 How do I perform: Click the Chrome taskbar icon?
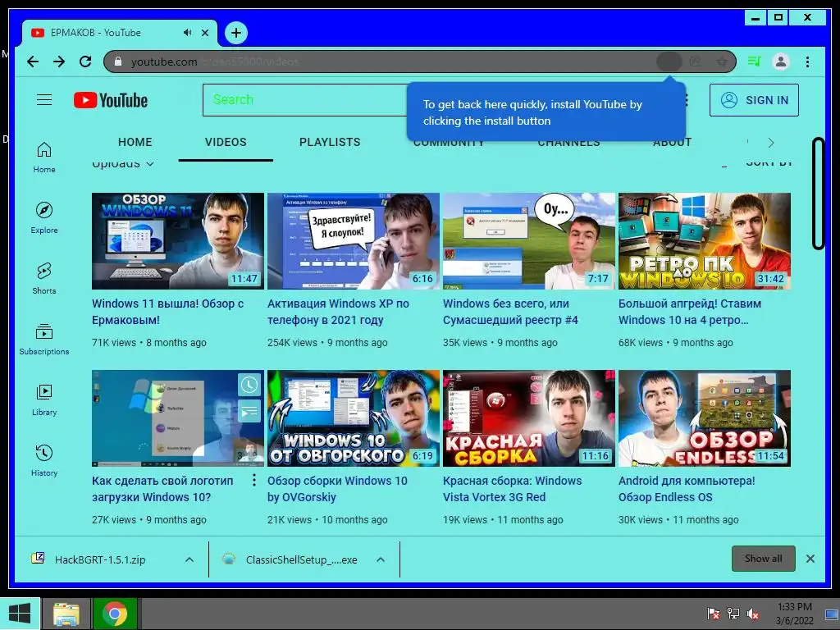115,614
